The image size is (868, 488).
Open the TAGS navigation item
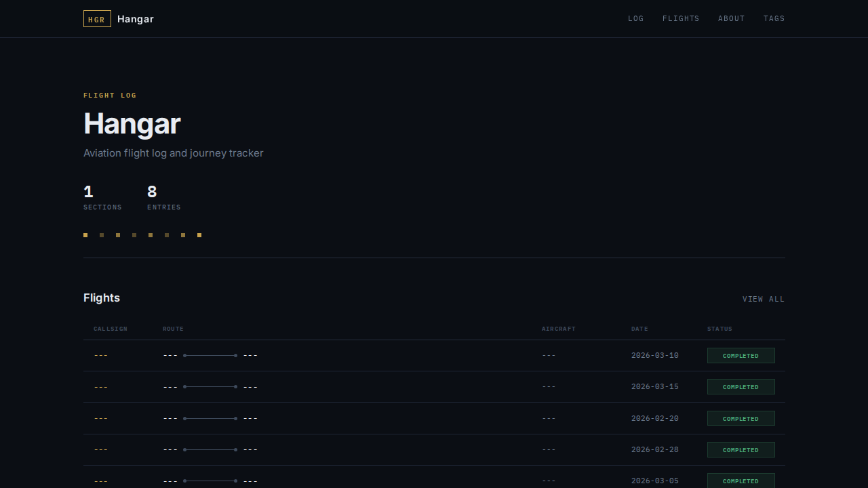(774, 19)
